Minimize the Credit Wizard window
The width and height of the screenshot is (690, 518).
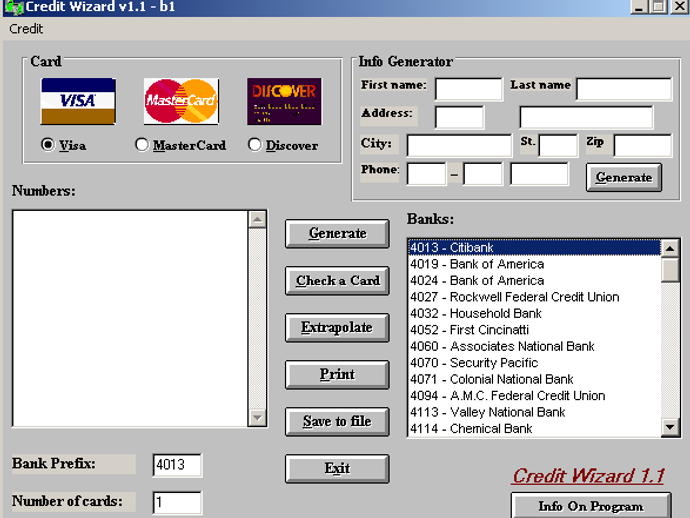[639, 7]
